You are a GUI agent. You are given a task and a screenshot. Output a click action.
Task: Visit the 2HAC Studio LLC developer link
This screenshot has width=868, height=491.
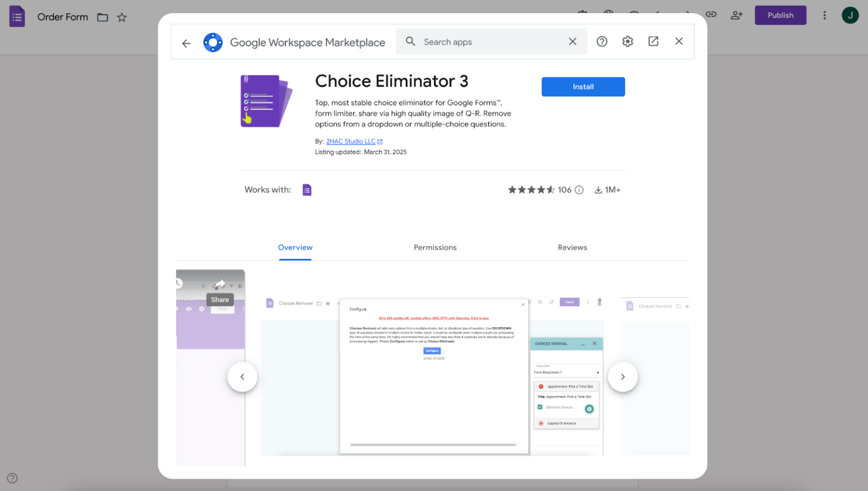click(x=350, y=141)
